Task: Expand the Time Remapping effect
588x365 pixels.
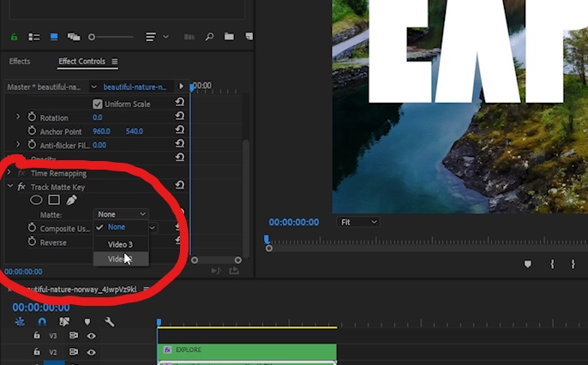Action: click(x=9, y=172)
